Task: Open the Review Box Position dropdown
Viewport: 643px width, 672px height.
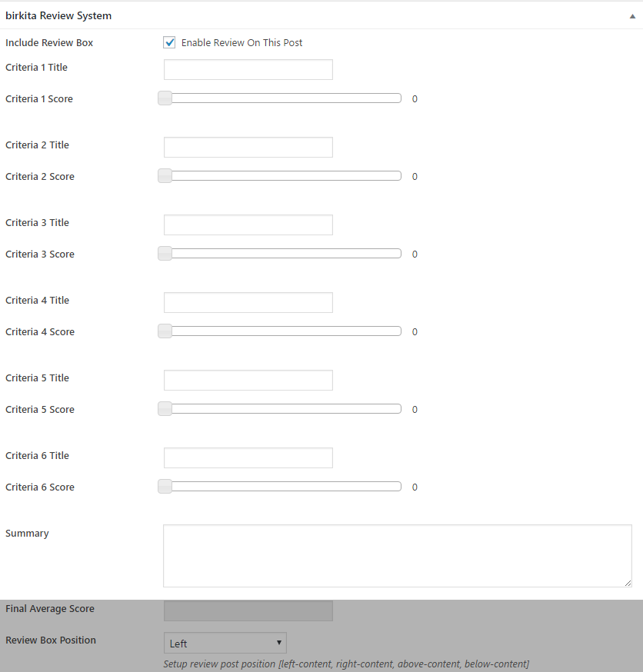Action: pyautogui.click(x=225, y=643)
